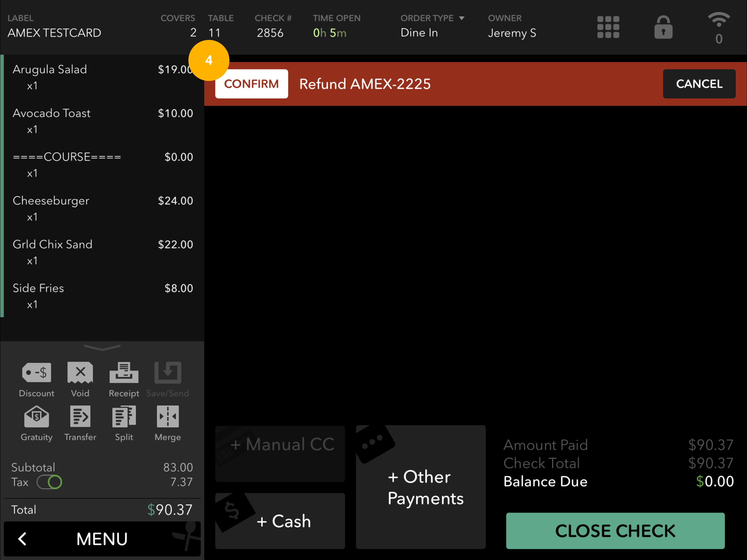Viewport: 747px width, 560px height.
Task: Open the Order Type dropdown arrow
Action: [461, 18]
